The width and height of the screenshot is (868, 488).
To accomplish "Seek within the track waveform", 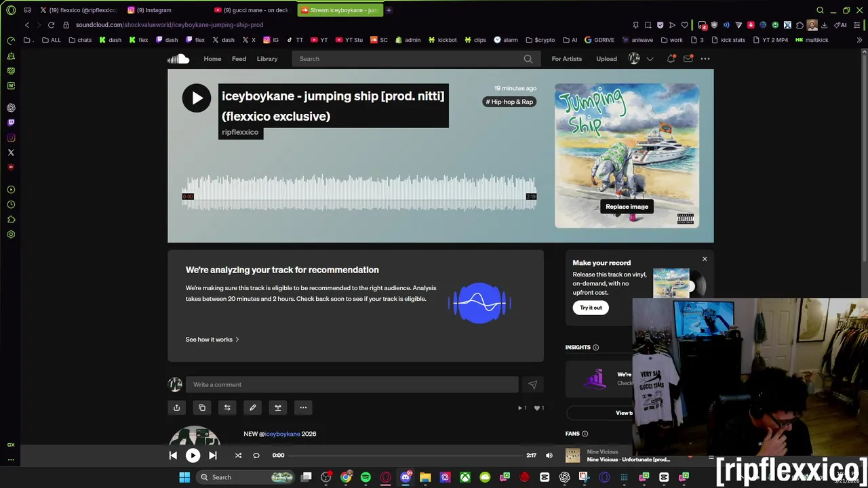I will pyautogui.click(x=359, y=194).
